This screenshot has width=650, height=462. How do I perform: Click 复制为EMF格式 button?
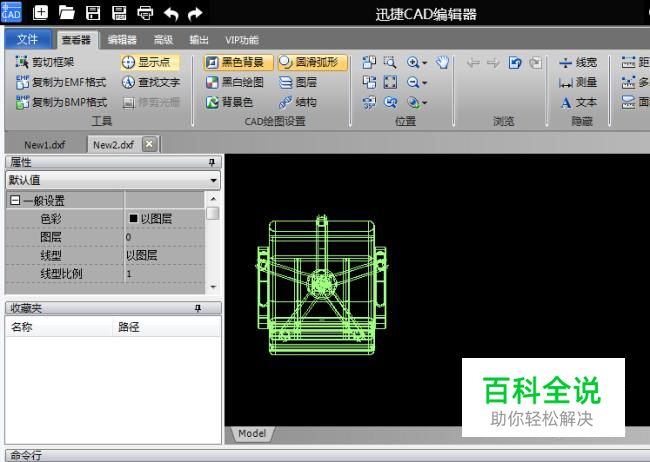tap(61, 82)
